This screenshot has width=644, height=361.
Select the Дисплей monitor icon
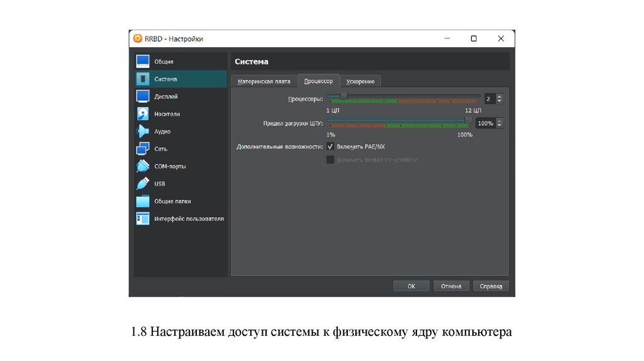pos(143,96)
